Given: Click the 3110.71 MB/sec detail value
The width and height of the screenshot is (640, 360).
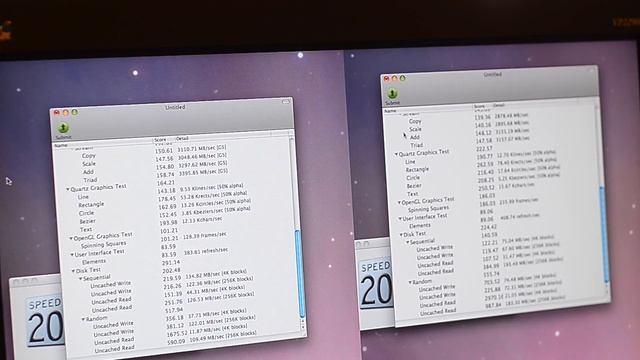Looking at the screenshot, I should coord(202,149).
